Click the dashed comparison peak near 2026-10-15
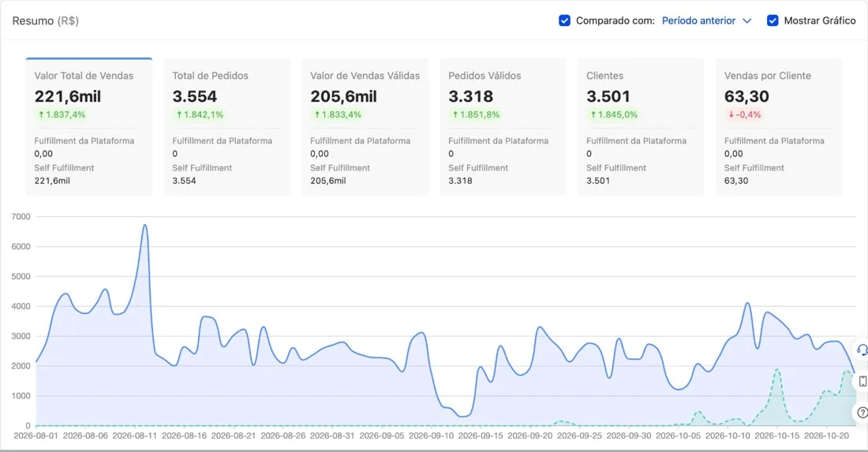Image resolution: width=868 pixels, height=452 pixels. pyautogui.click(x=777, y=369)
